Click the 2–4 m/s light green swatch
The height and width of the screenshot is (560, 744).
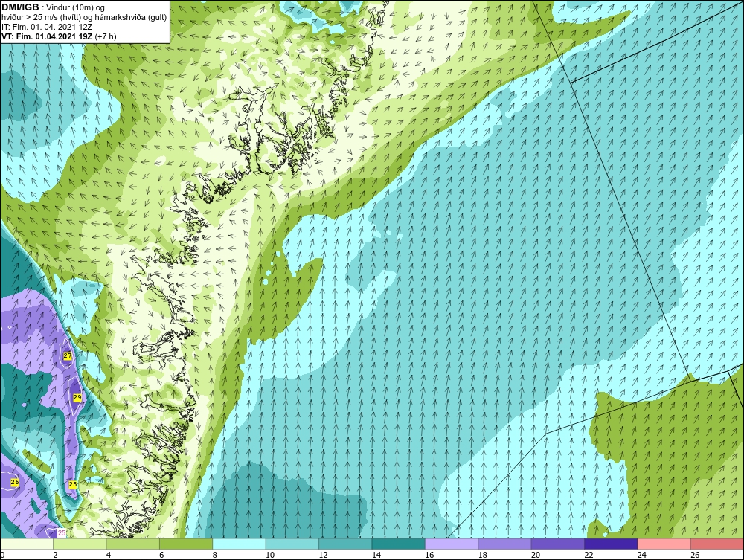[80, 544]
